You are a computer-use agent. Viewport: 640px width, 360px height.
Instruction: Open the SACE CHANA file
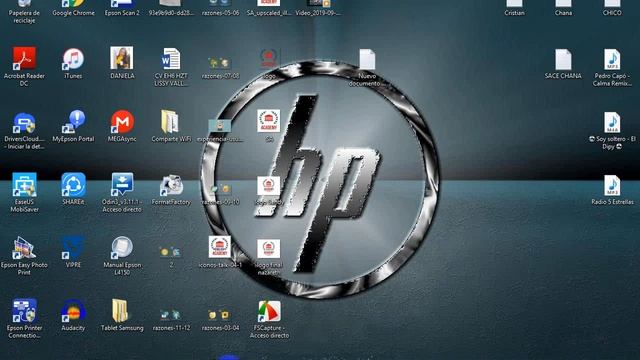[x=563, y=59]
